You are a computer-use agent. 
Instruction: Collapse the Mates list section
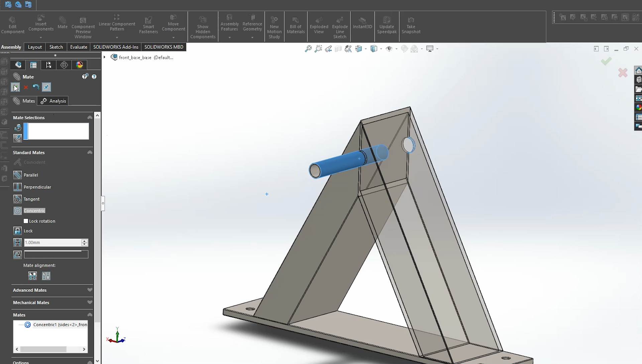pos(90,315)
